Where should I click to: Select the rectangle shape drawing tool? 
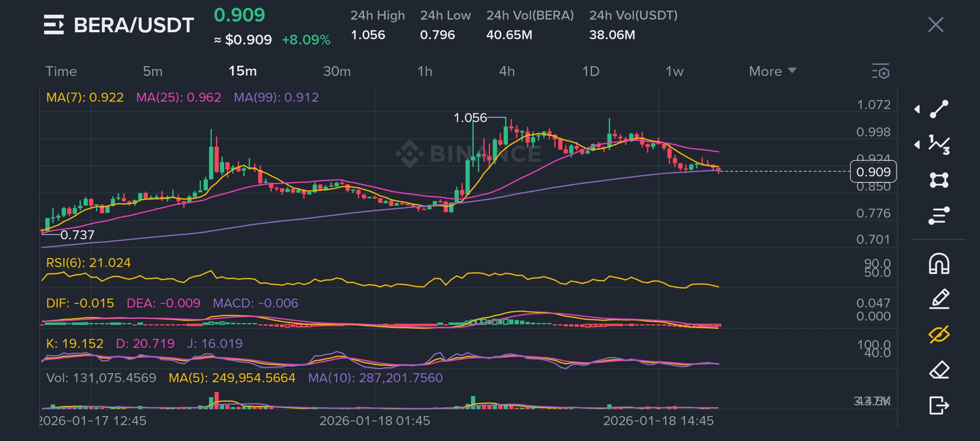pyautogui.click(x=939, y=180)
